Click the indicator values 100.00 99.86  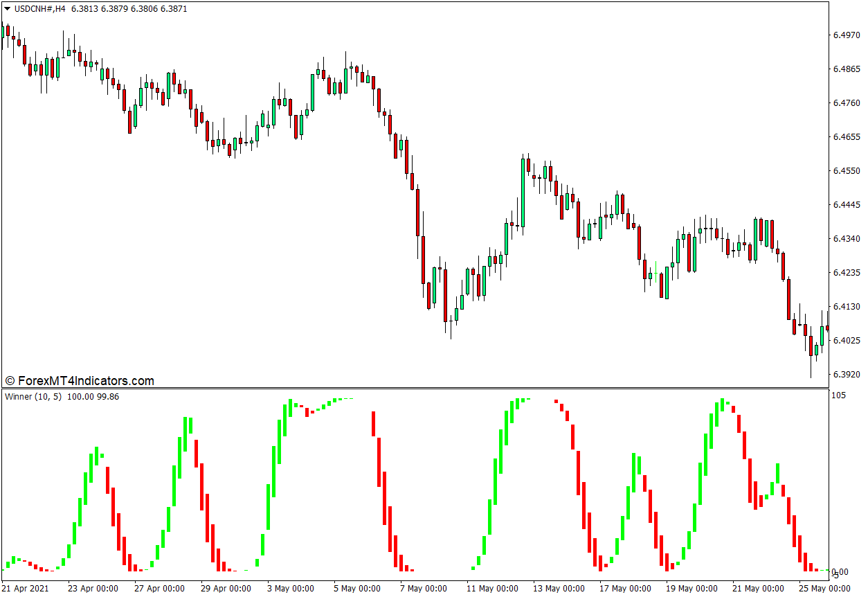point(93,397)
